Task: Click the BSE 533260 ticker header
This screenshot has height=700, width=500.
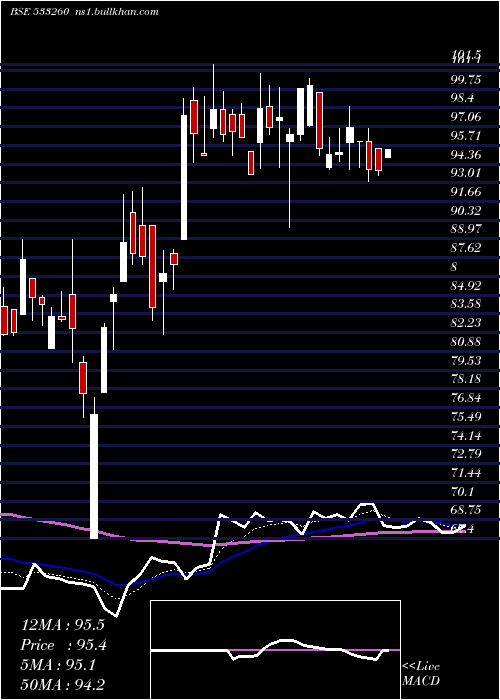Action: [x=39, y=12]
